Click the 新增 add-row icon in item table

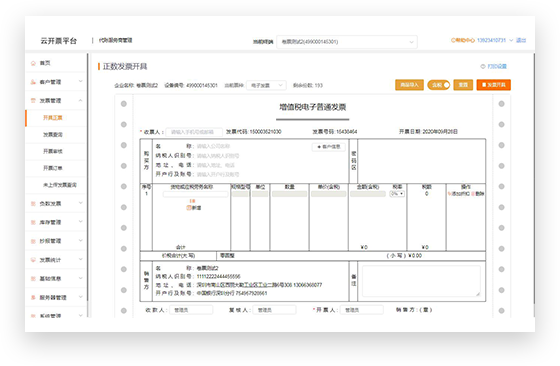point(189,208)
